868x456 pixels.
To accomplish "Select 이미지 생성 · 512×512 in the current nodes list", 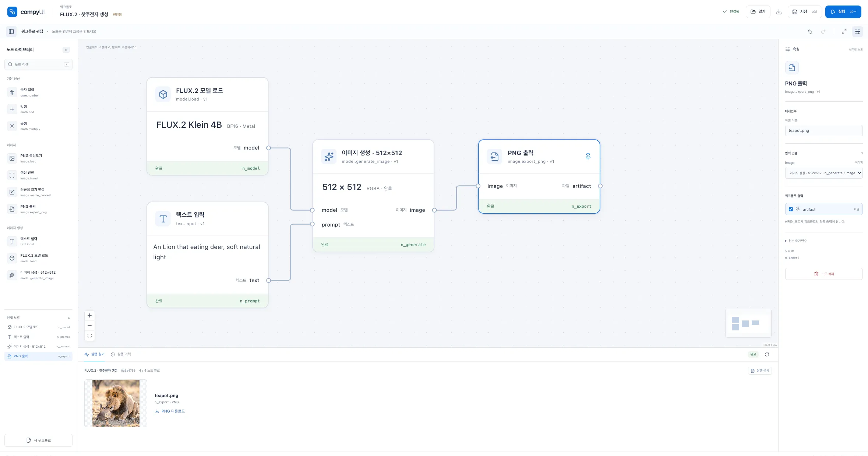I will point(39,347).
